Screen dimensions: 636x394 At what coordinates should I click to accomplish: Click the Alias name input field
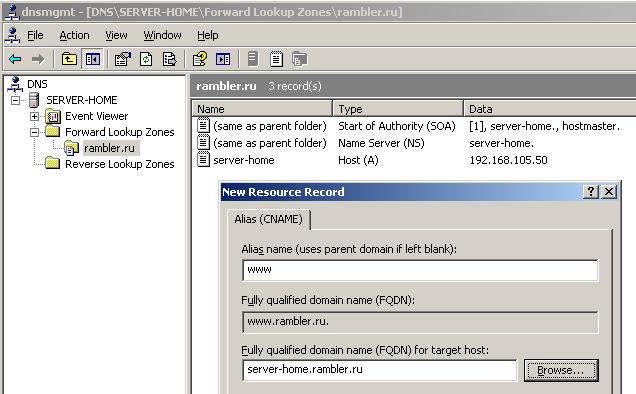(420, 270)
